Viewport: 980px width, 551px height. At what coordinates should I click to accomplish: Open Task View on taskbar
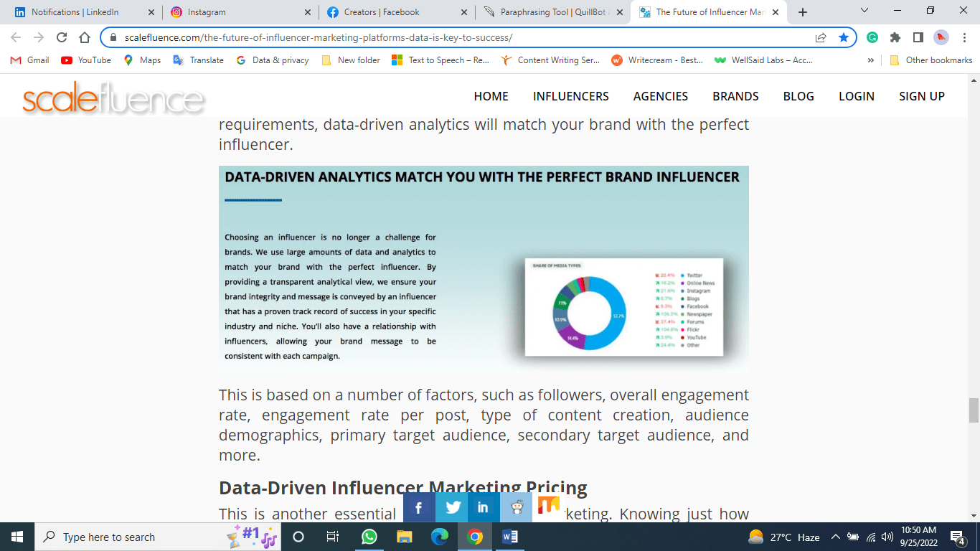point(333,537)
